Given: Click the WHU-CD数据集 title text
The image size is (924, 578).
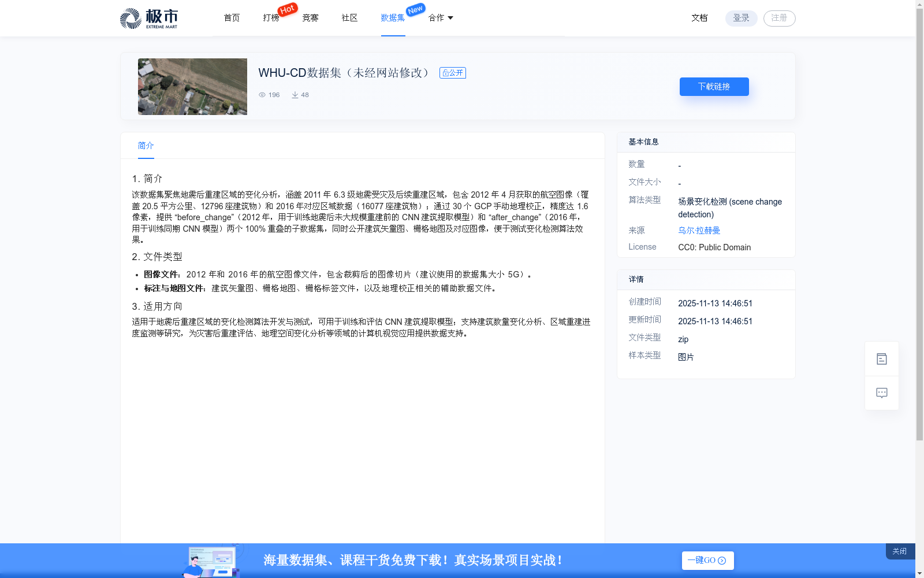Looking at the screenshot, I should click(345, 73).
